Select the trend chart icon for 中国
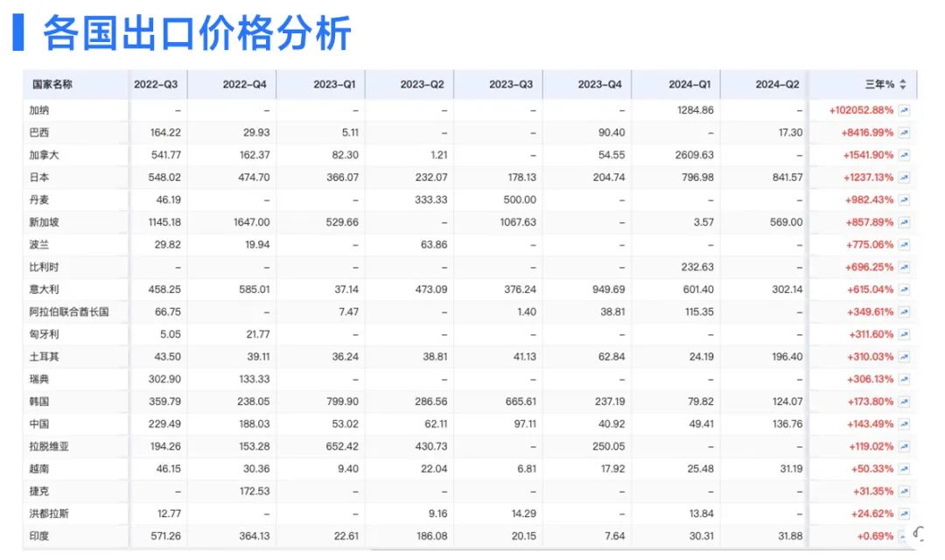945x560 pixels. [906, 423]
